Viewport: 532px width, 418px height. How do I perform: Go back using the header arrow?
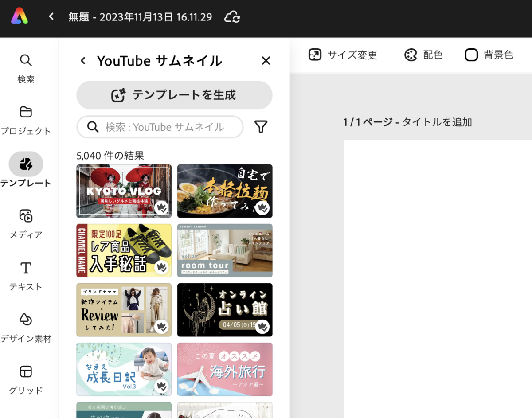[51, 17]
